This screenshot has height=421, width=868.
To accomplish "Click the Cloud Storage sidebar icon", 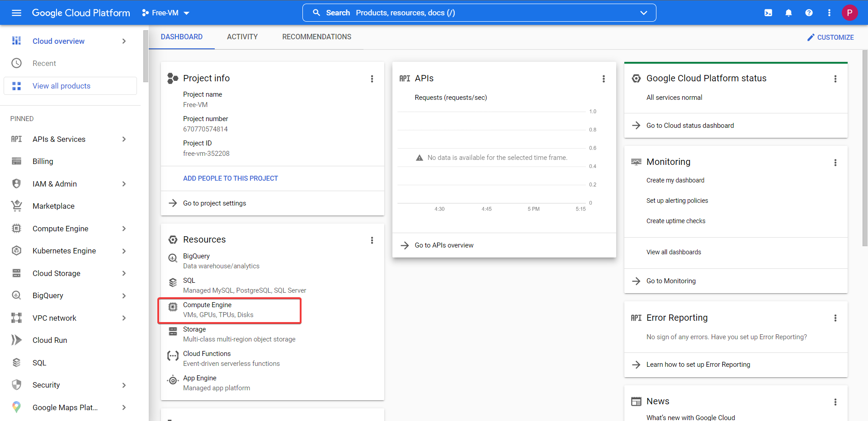I will pyautogui.click(x=17, y=273).
